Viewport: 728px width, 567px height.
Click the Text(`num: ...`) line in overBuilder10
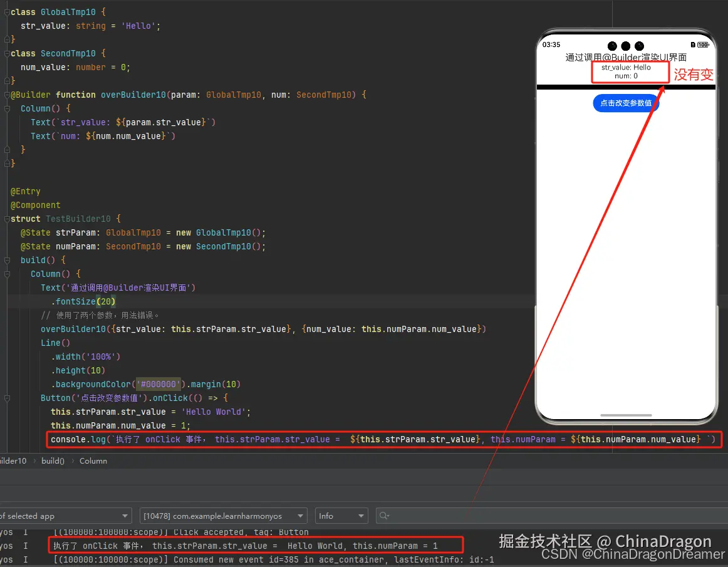point(103,136)
